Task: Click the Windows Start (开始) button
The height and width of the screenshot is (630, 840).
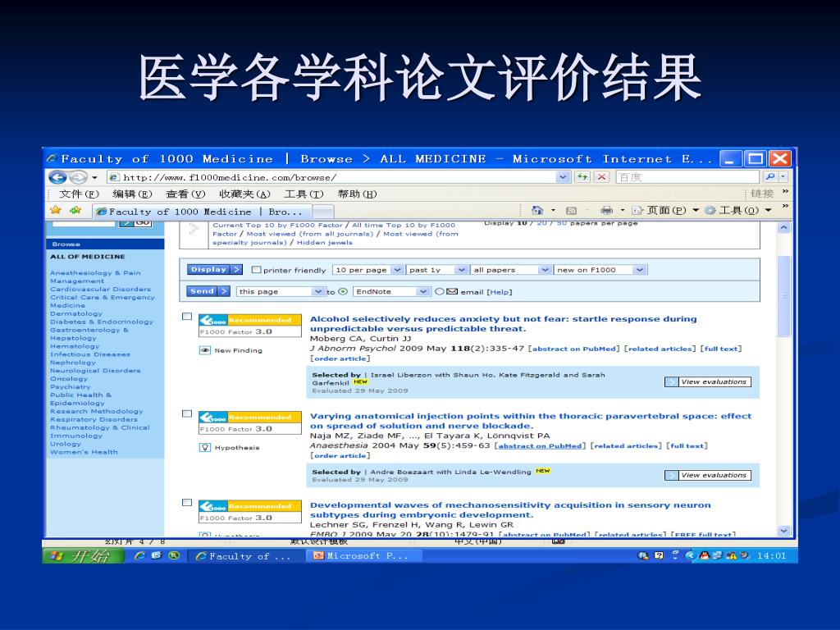Action: (84, 556)
